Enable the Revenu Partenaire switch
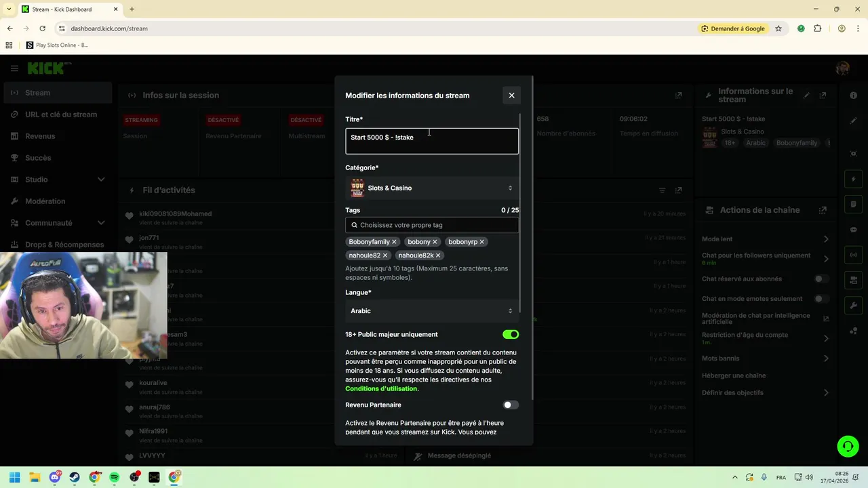Viewport: 868px width, 488px height. point(511,405)
